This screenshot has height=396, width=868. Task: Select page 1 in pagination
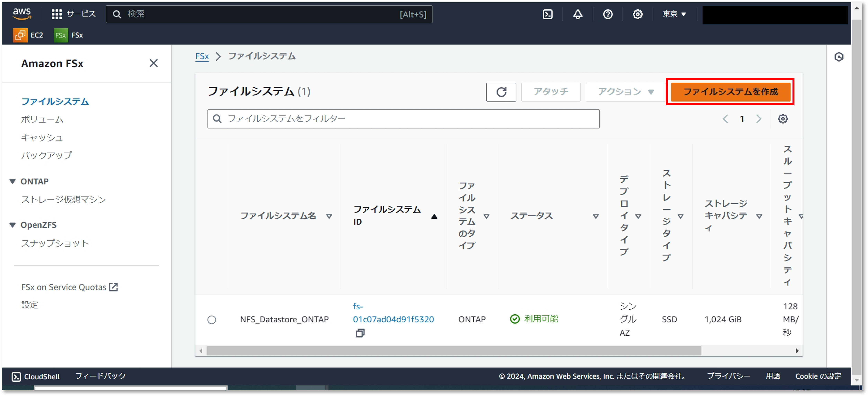pos(742,119)
